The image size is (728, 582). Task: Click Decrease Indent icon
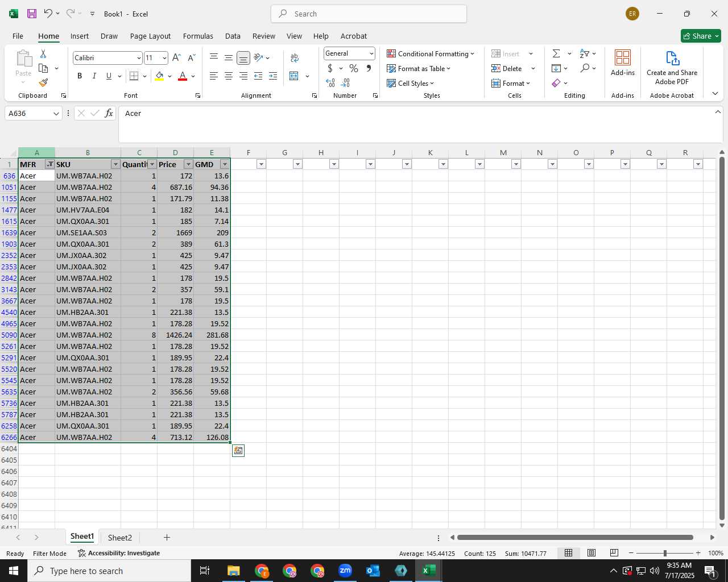[x=258, y=76]
